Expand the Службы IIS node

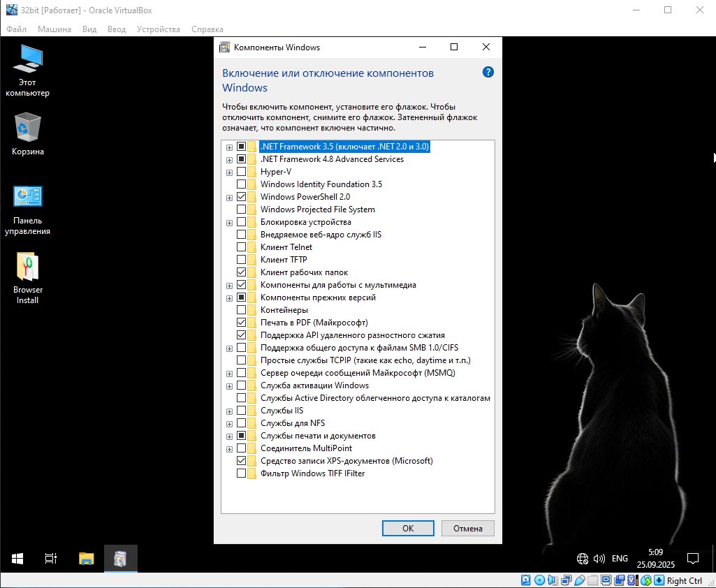pos(229,411)
